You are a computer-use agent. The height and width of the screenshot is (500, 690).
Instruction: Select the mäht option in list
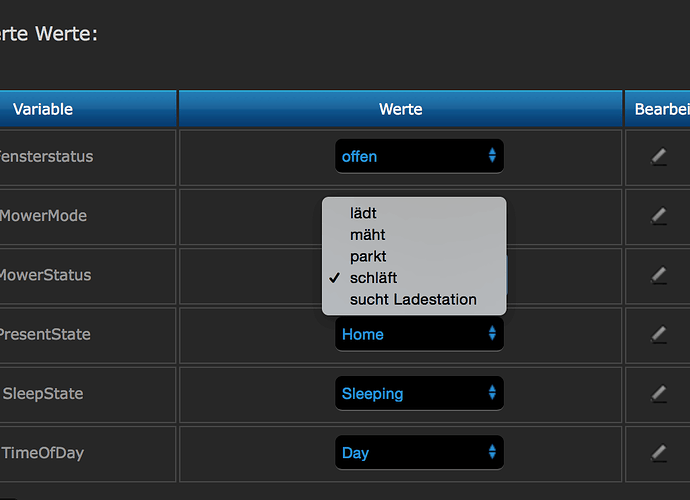click(x=367, y=234)
